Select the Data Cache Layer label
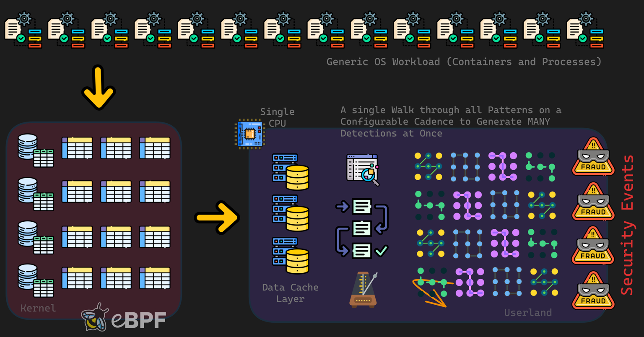Viewport: 644px width, 337px height. pyautogui.click(x=290, y=293)
